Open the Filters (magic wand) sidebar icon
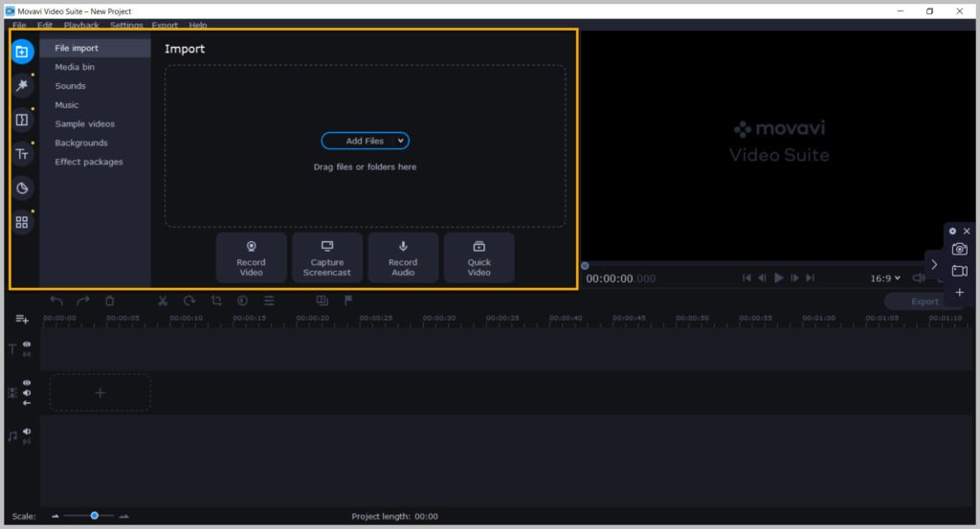Screen dimensions: 980x529 pos(22,85)
